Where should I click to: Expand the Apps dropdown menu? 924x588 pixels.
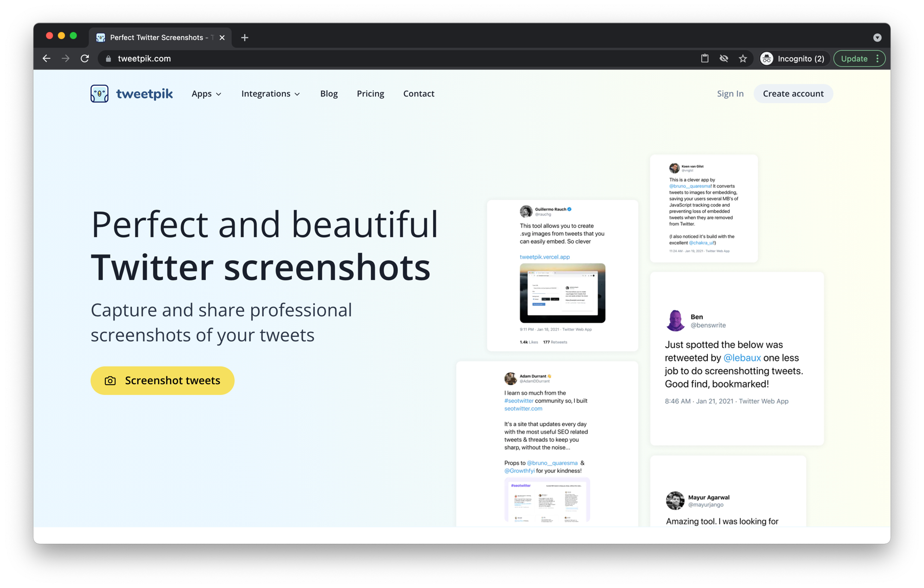pos(206,93)
